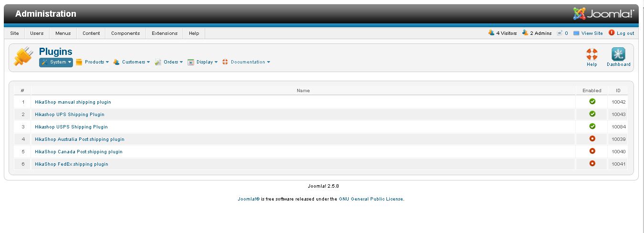Open the Menus menu
The image size is (644, 233).
tap(63, 33)
